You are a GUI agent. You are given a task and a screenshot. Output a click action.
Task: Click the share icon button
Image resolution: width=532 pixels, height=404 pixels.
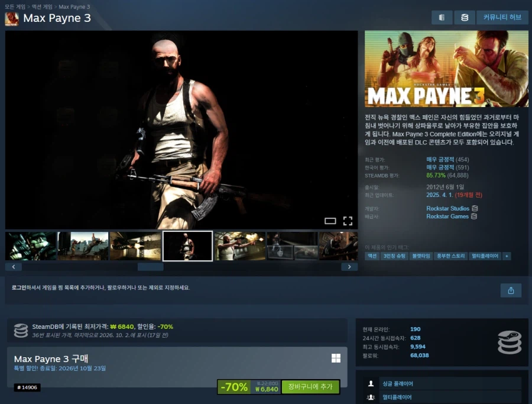(511, 290)
